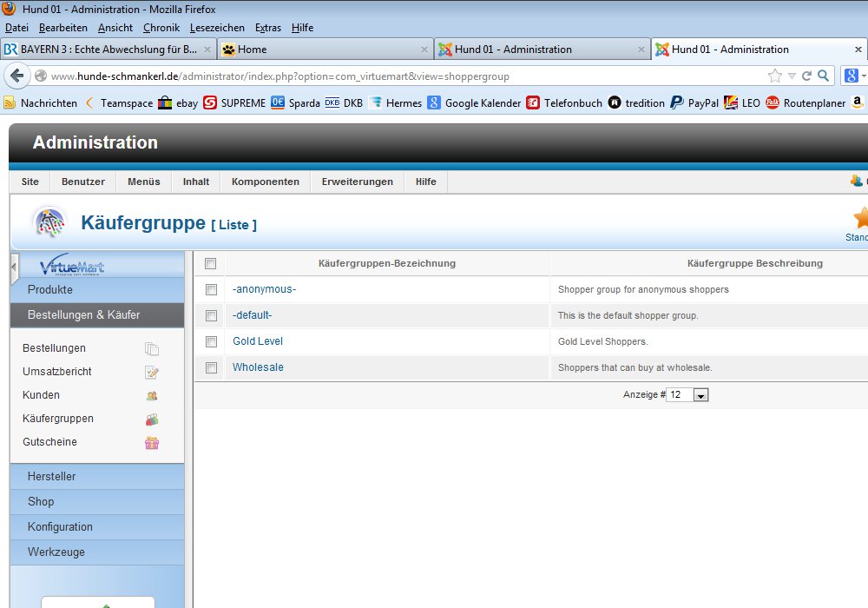Open the Anzeige # count dropdown

(x=700, y=395)
